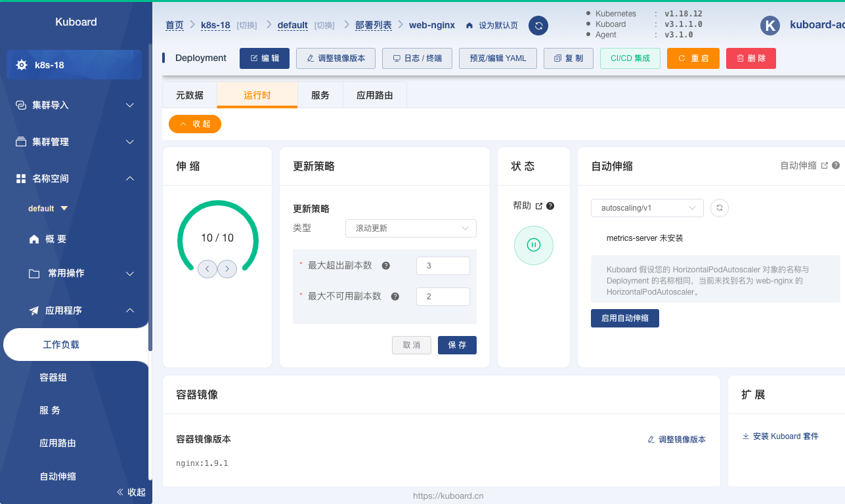This screenshot has height=504, width=845.
Task: Click the Kuboard K avatar icon
Action: (770, 26)
